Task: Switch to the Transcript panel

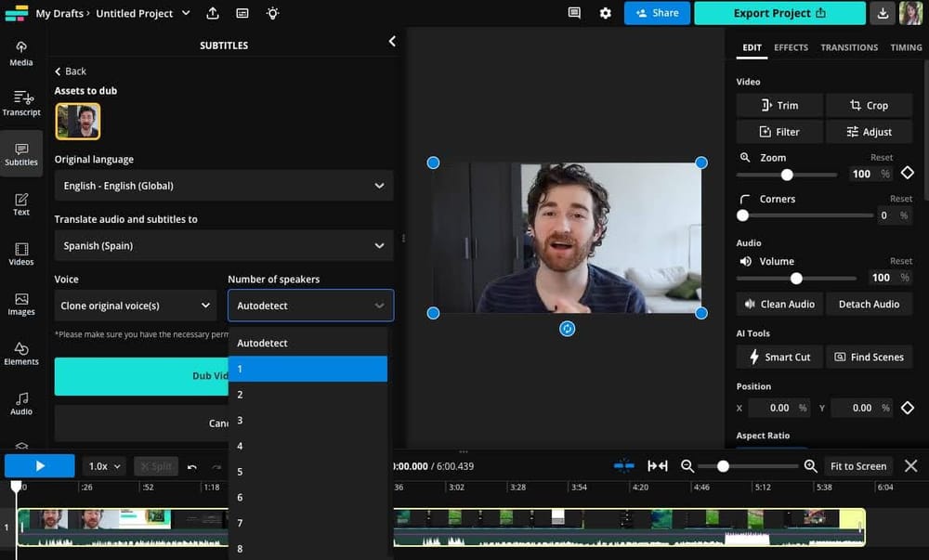Action: pyautogui.click(x=21, y=102)
